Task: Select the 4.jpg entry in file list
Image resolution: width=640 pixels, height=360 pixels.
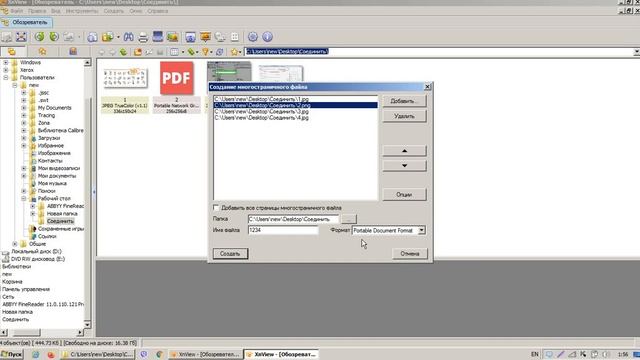Action: pyautogui.click(x=295, y=118)
